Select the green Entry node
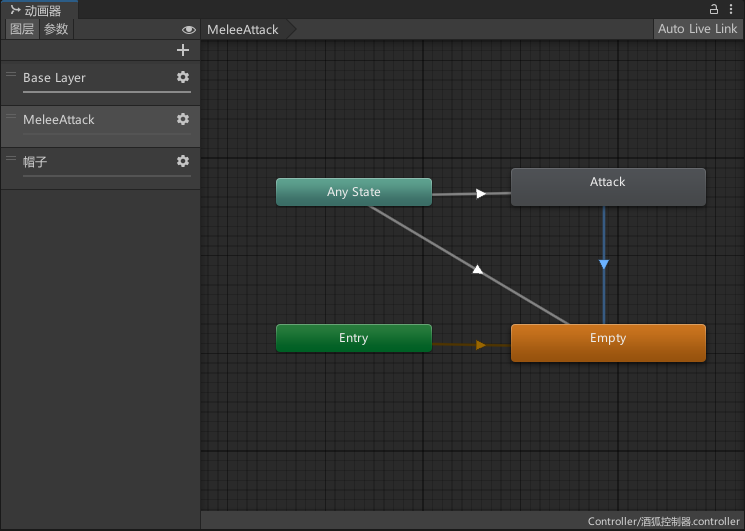745x531 pixels. [x=353, y=338]
